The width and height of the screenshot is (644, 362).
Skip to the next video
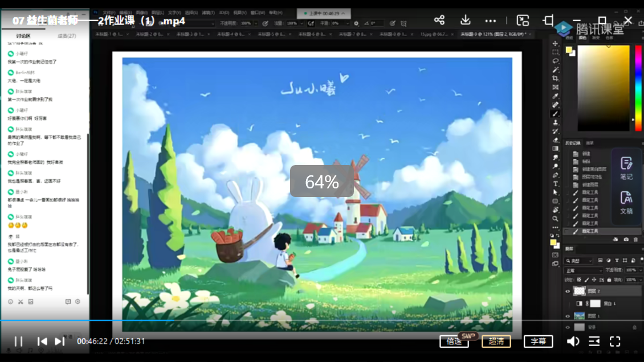[x=59, y=342]
